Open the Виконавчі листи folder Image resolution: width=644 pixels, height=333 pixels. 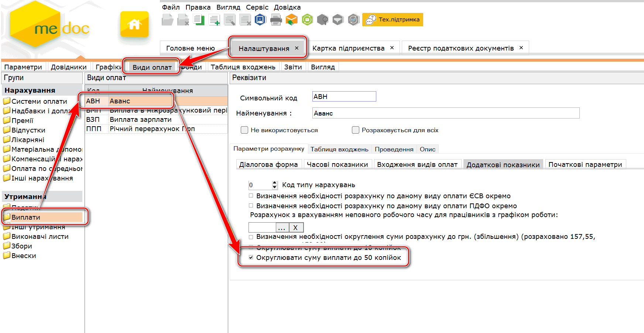[40, 236]
